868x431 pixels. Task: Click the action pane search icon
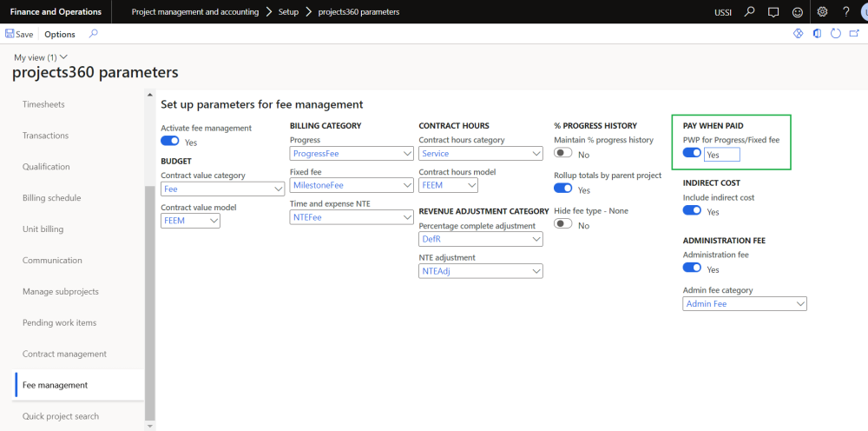[94, 34]
